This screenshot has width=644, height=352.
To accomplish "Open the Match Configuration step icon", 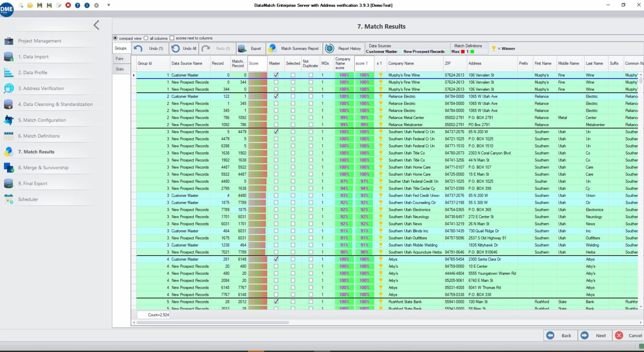I will click(8, 120).
